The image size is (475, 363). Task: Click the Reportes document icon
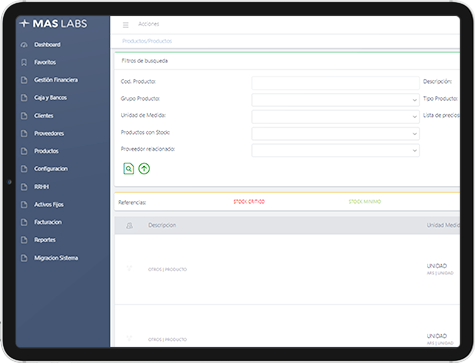(24, 240)
